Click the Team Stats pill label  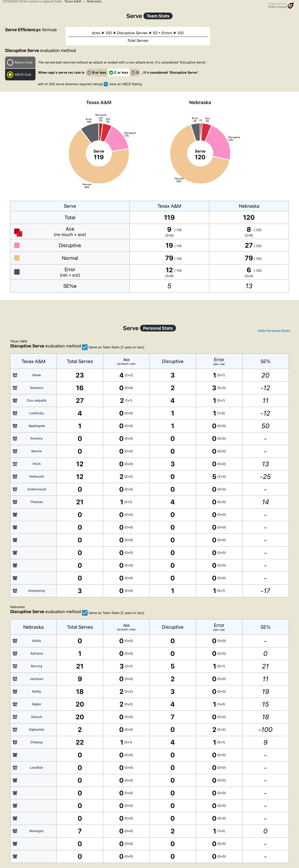click(x=158, y=16)
